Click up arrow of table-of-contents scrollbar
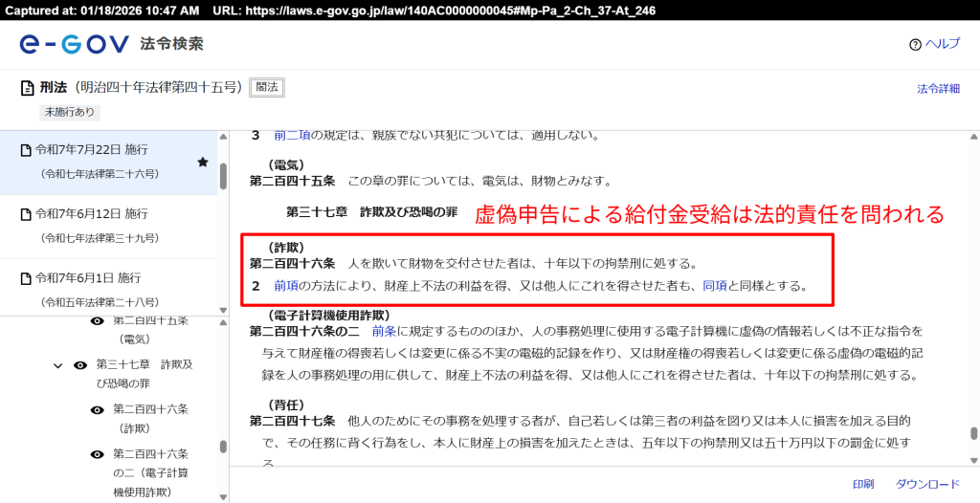This screenshot has width=980, height=503. point(223,322)
